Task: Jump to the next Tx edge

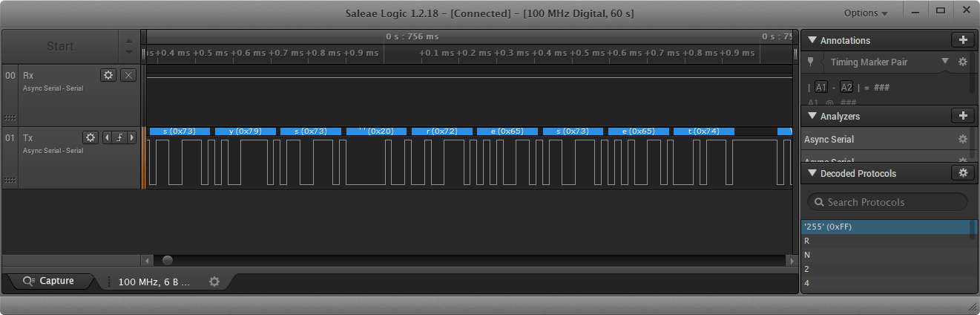Action: tap(132, 137)
